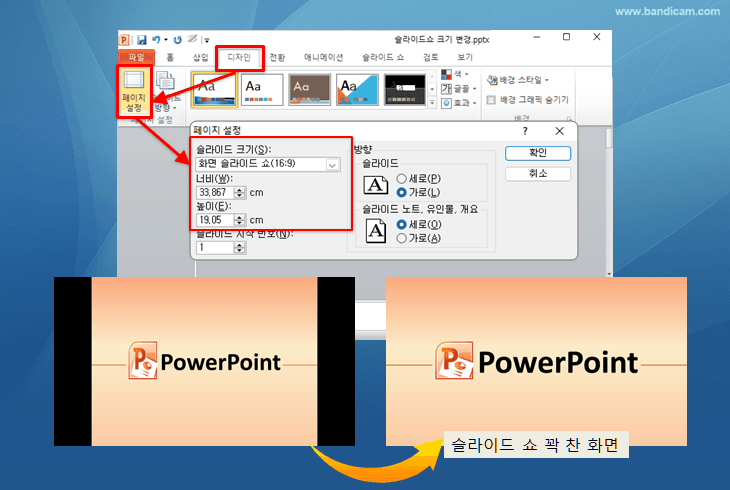730x490 pixels.
Task: Click the start number spinner arrows
Action: [x=239, y=248]
